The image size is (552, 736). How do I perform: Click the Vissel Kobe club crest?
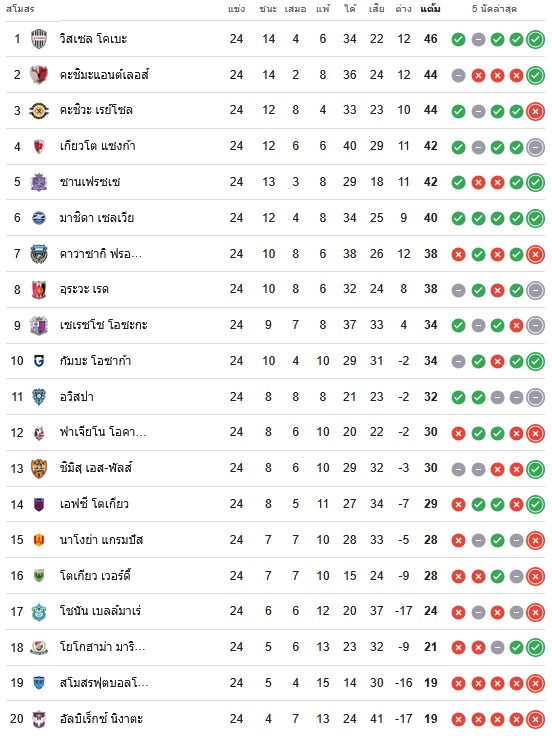(x=39, y=39)
